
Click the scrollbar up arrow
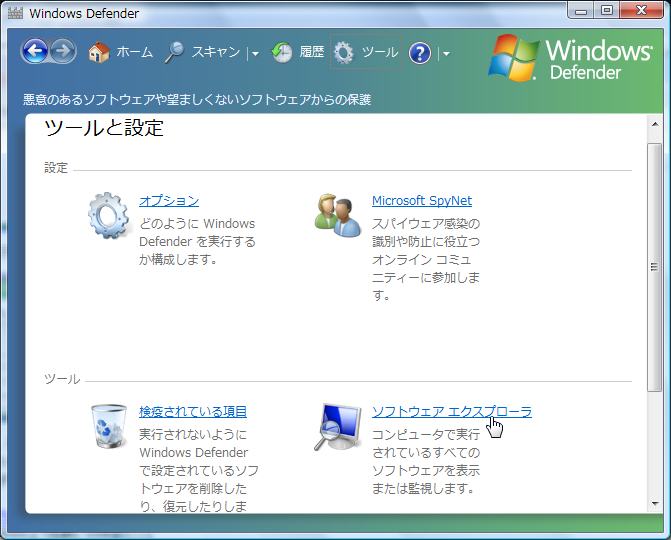click(x=655, y=124)
